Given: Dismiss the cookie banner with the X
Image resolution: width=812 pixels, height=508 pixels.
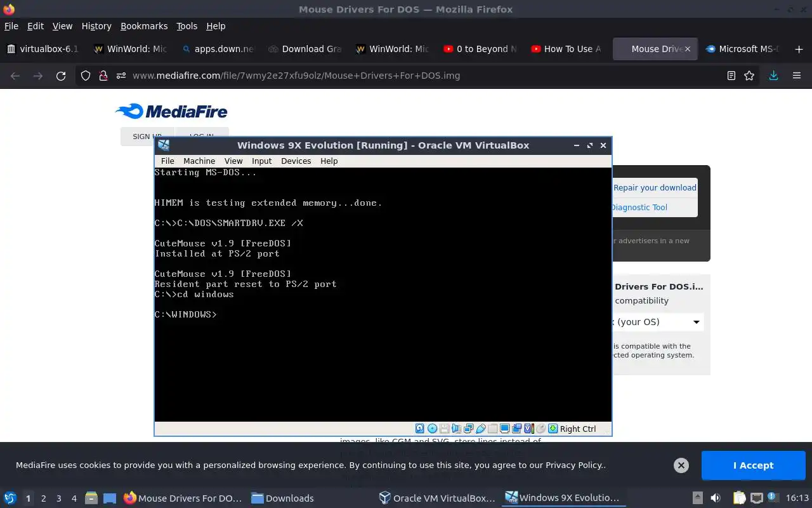Looking at the screenshot, I should 681,465.
